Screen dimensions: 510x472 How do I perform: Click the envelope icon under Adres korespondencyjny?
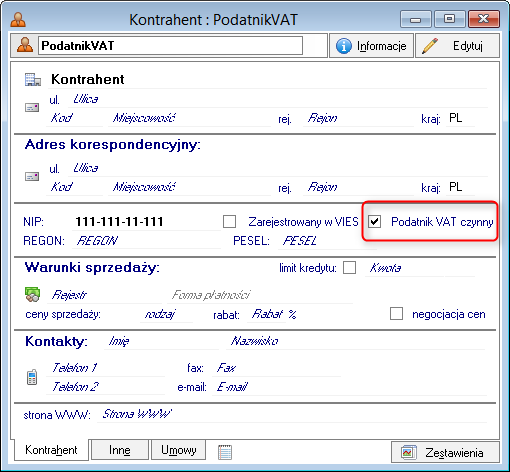[32, 176]
